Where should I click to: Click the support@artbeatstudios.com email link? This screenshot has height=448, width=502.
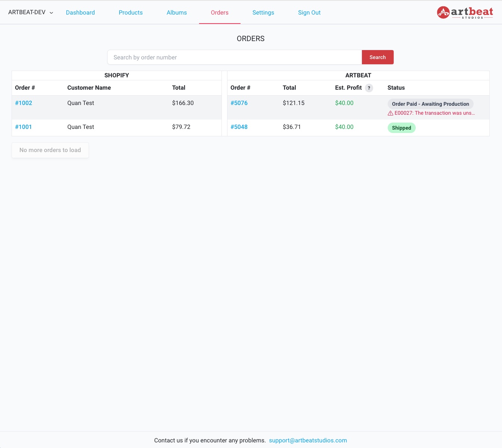click(x=308, y=440)
